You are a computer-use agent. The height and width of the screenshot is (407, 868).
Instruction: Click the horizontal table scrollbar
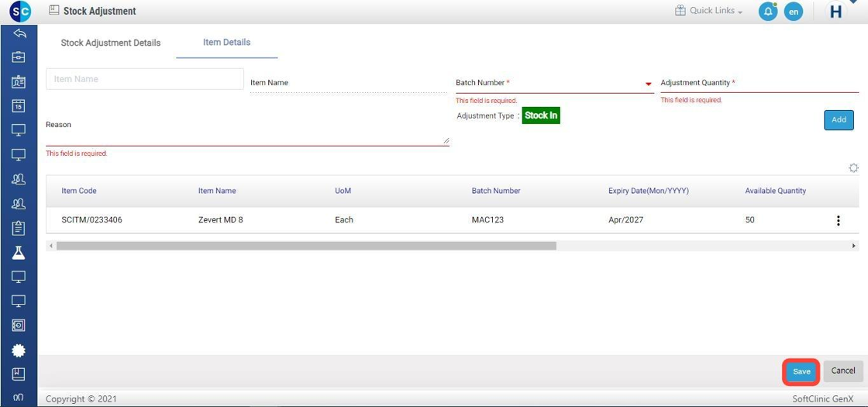coord(306,246)
